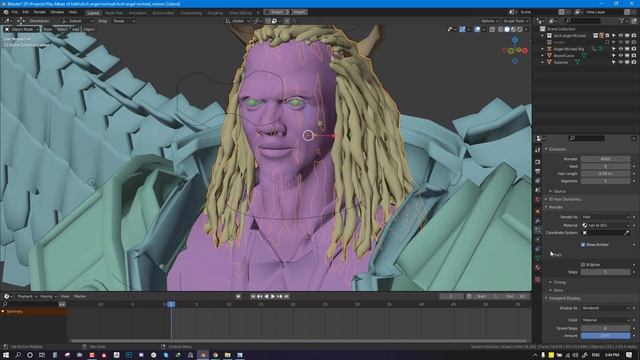Toggle eye visibility for Suzanne
Screen dimensions: 640x360
click(x=621, y=62)
